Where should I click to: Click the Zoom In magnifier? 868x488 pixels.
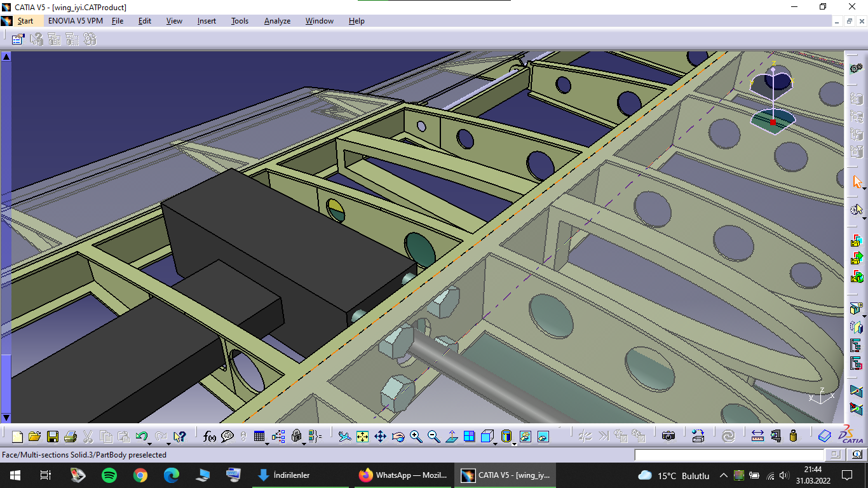click(x=416, y=437)
